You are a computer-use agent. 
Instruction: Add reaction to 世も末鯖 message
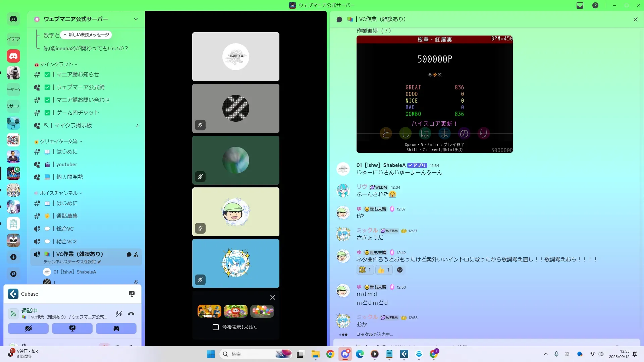pyautogui.click(x=400, y=270)
